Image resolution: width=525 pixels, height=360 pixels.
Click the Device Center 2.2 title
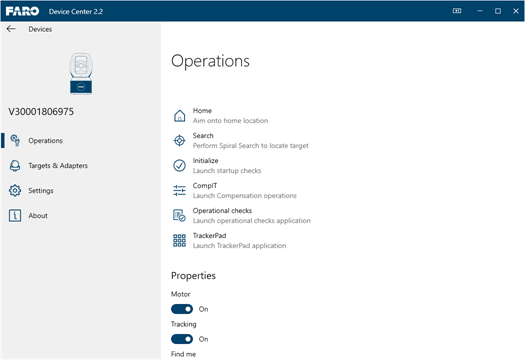pyautogui.click(x=76, y=12)
